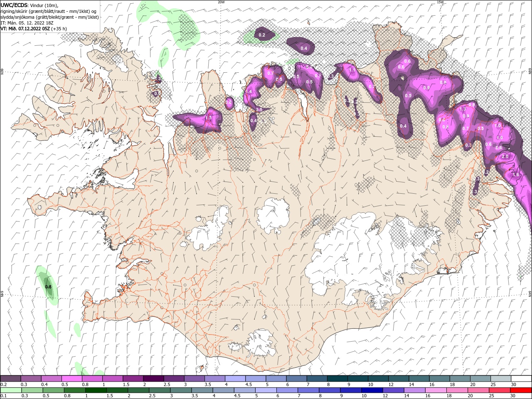This screenshot has height=399, width=532.
Task: Click the 2.0 precipitation value off the east coast
Action: [505, 157]
